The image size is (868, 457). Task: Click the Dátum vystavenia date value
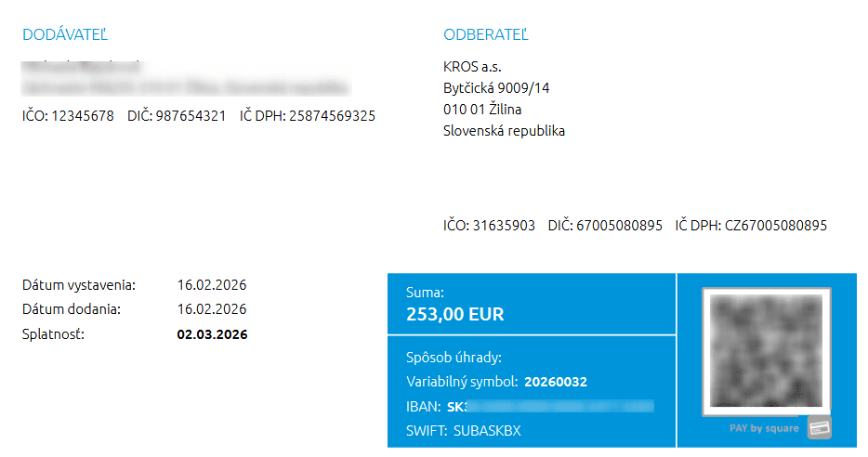click(211, 285)
